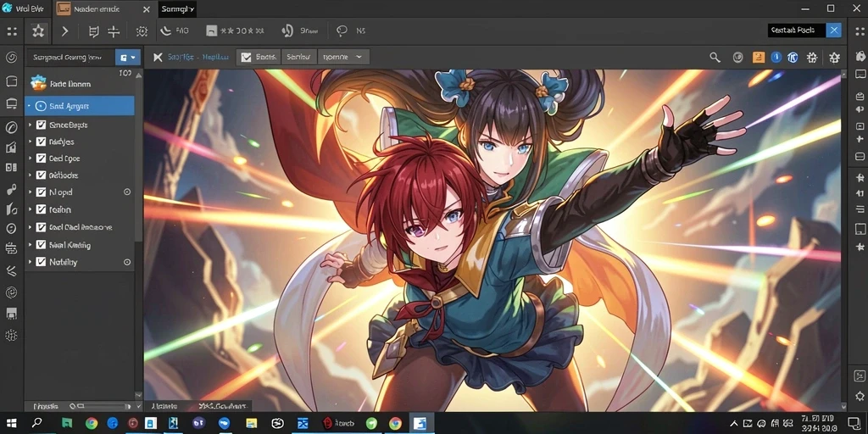Expand the tree arrow of top checkbox row
868x434 pixels.
(x=31, y=125)
